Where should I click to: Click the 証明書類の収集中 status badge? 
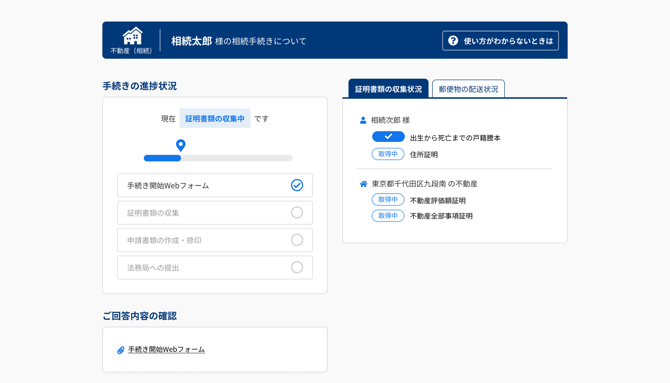pos(215,118)
